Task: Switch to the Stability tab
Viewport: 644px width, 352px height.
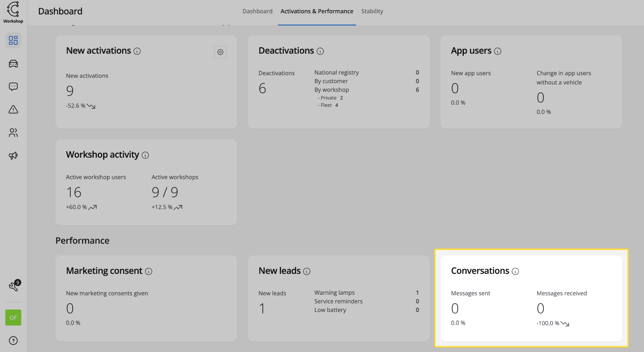Action: coord(372,11)
